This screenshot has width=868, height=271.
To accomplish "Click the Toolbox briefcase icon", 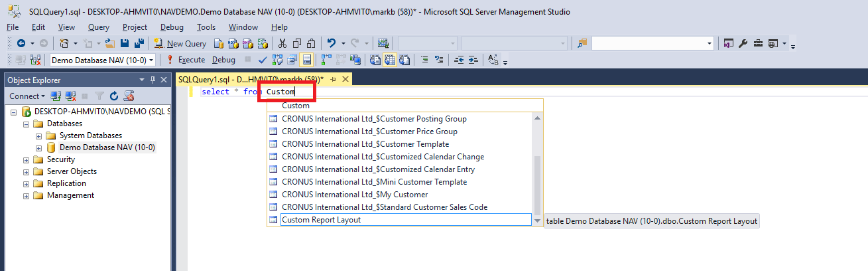I will (758, 43).
